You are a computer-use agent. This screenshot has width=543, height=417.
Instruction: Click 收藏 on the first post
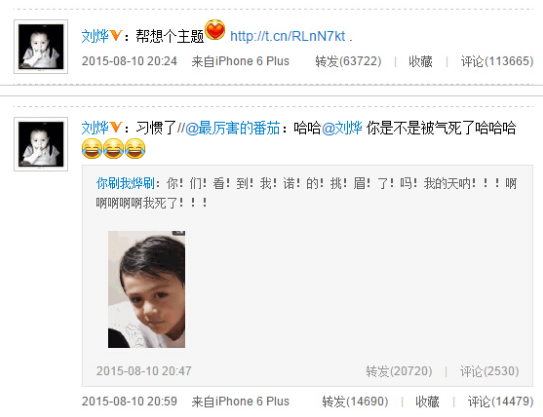point(420,61)
